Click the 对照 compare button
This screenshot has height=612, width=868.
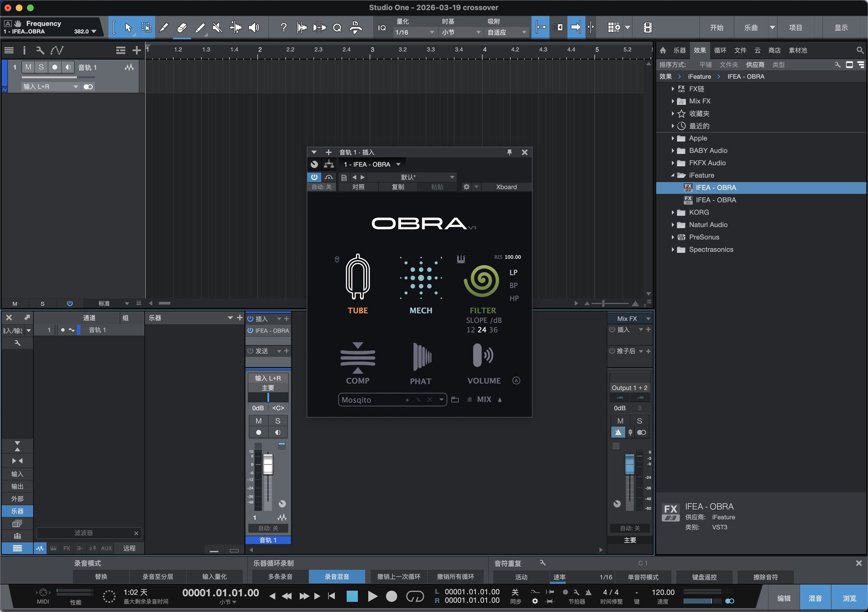click(x=358, y=187)
